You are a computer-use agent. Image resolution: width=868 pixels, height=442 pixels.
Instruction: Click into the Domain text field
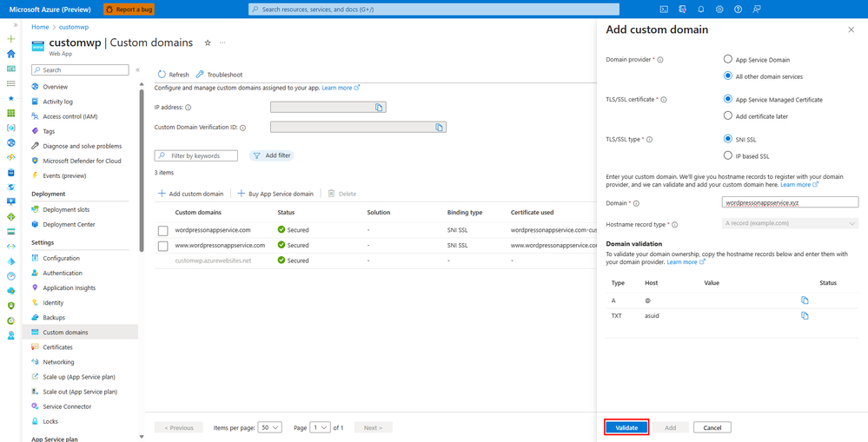(x=790, y=202)
